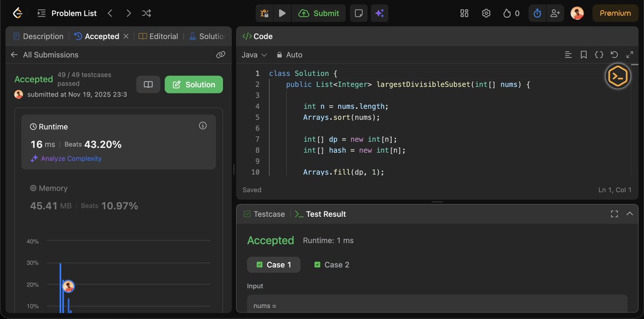Run the code with play button
Screen dimensions: 644x319
tap(282, 13)
